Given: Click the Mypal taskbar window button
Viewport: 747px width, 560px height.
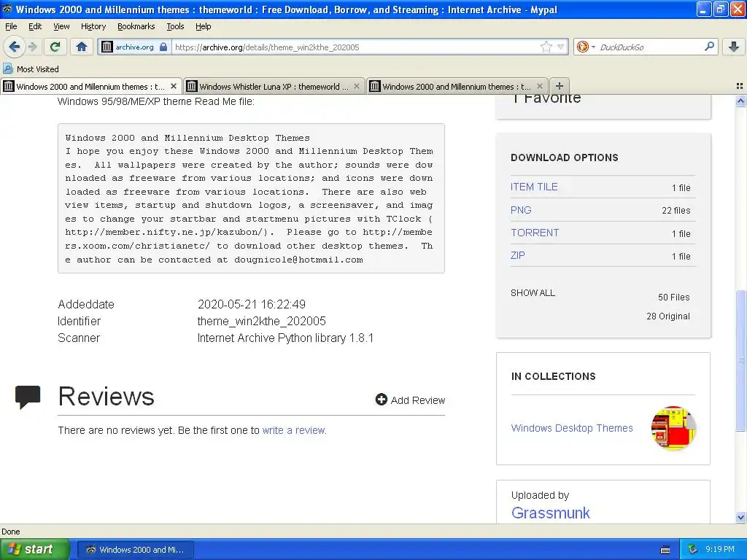Looking at the screenshot, I should (135, 550).
